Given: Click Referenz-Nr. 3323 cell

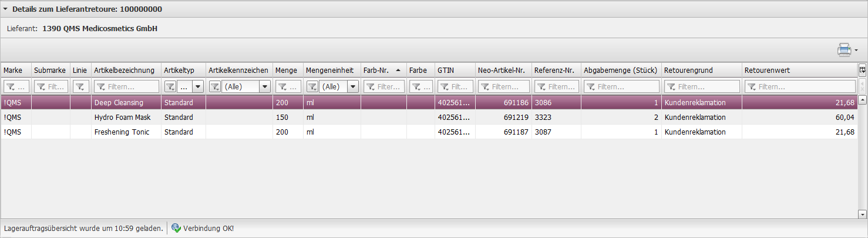Looking at the screenshot, I should (x=556, y=117).
